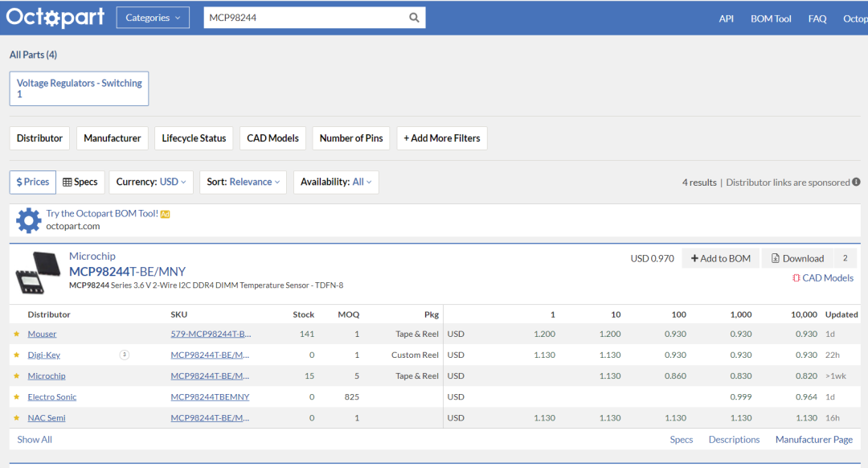Open the Number of Pins filter
The image size is (868, 468).
click(x=351, y=138)
